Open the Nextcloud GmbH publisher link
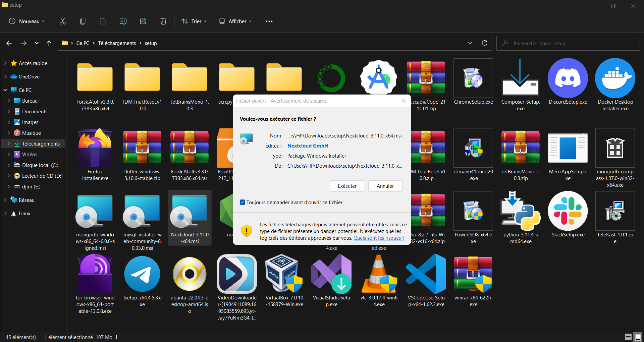This screenshot has width=644, height=342. click(x=308, y=146)
